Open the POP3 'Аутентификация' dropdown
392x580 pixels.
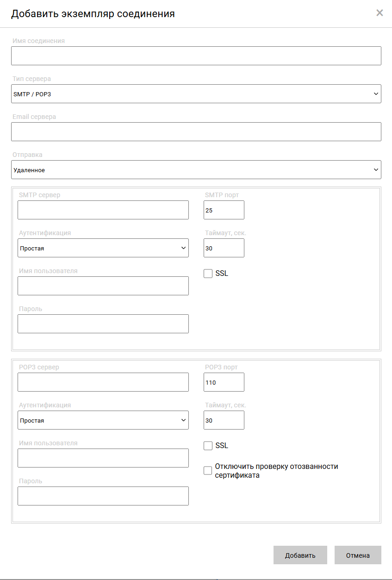103,420
